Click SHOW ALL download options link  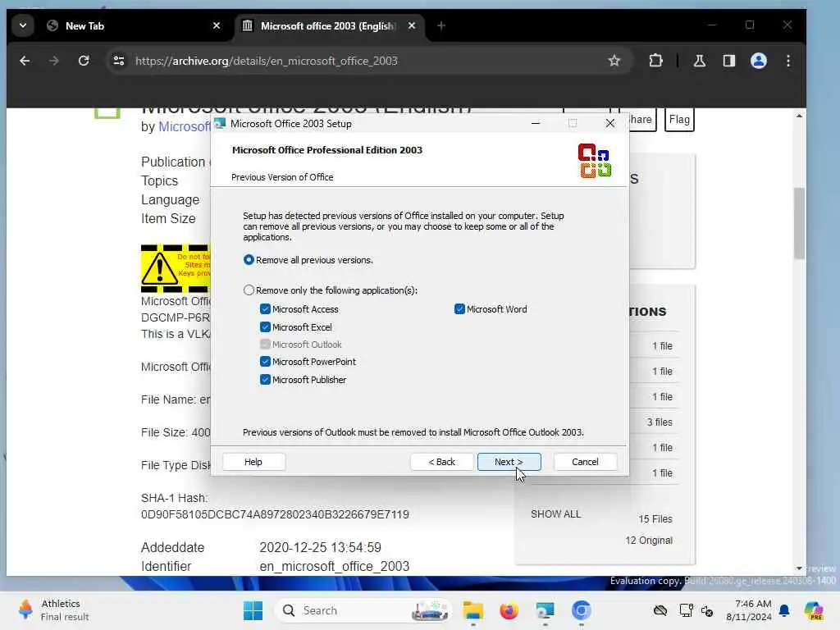point(555,514)
